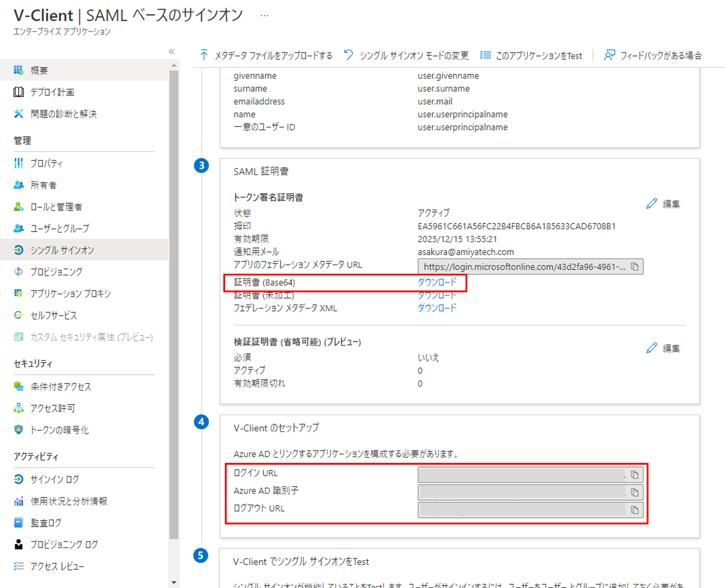725x588 pixels.
Task: Copy the Azure AD 識別子 value
Action: click(635, 492)
